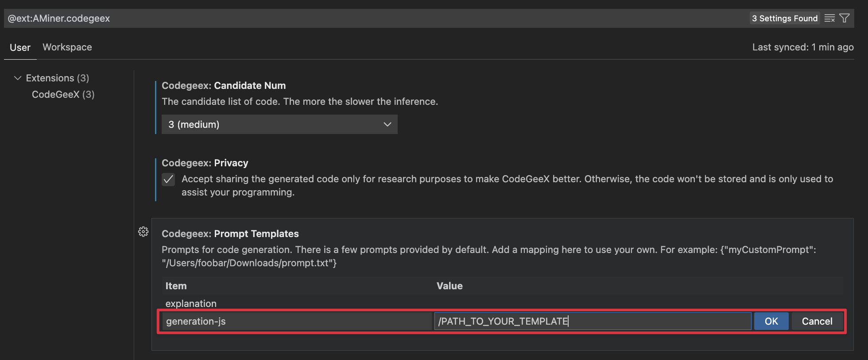Clear the settings search input icon
This screenshot has height=360, width=868.
click(829, 18)
